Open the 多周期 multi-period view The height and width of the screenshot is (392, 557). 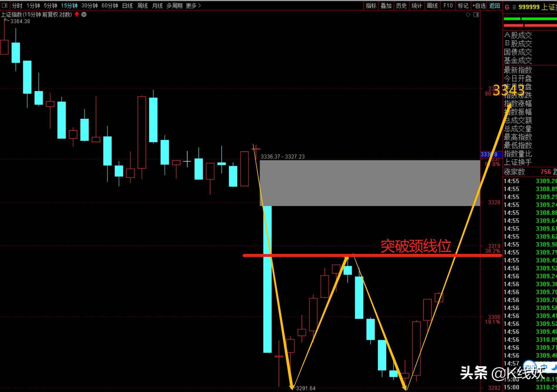click(175, 6)
